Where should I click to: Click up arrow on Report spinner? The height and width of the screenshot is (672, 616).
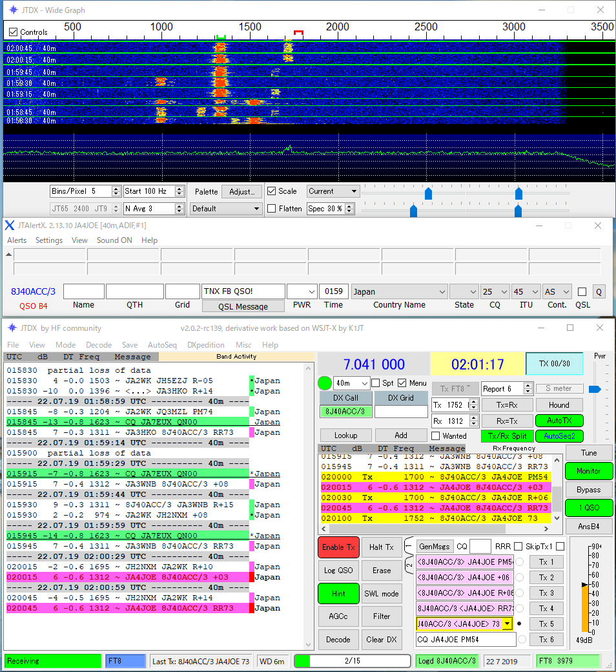(x=528, y=386)
